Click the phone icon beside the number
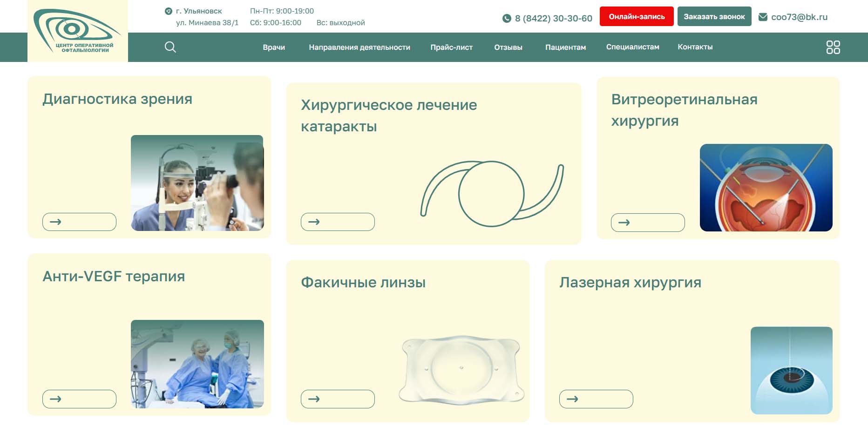The width and height of the screenshot is (868, 434). [x=507, y=19]
